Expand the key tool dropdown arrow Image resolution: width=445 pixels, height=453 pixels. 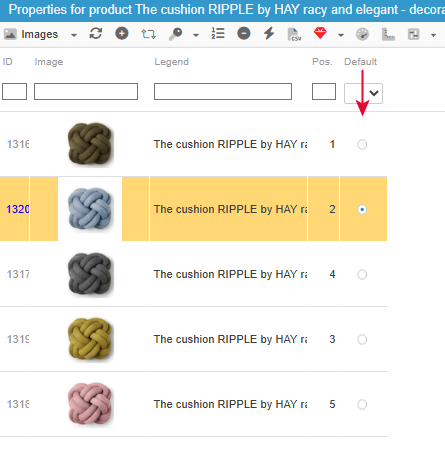196,35
